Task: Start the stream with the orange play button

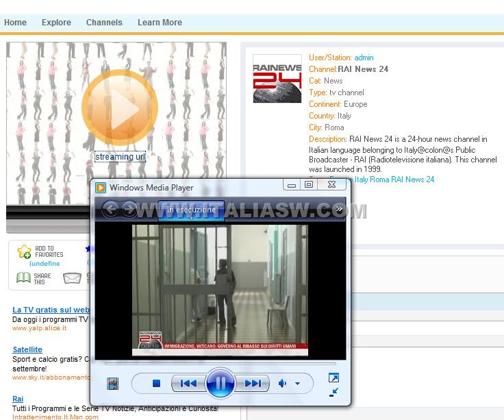Action: [120, 108]
